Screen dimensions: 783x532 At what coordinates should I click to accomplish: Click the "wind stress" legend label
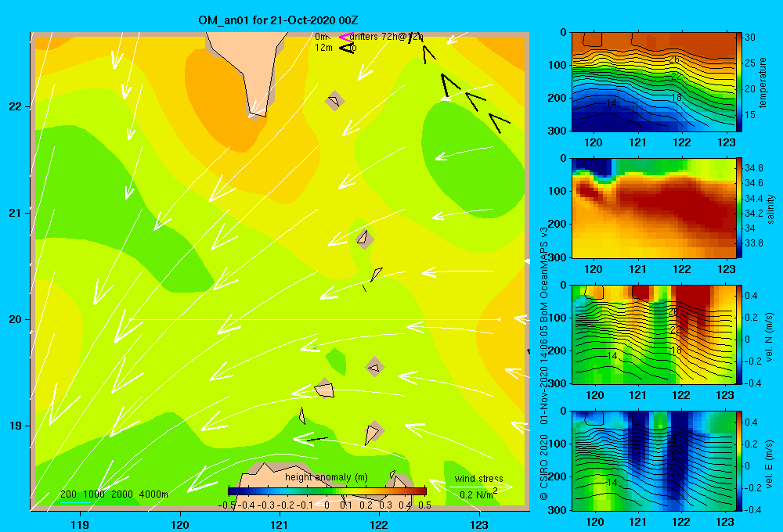pos(478,478)
